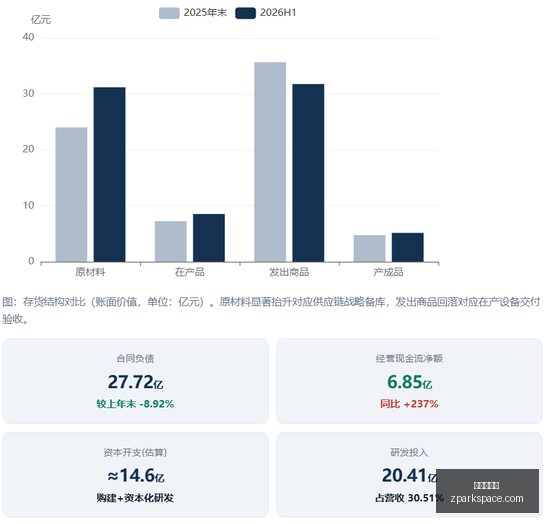Click the ≈14.6亿 value
The width and height of the screenshot is (550, 524).
[x=136, y=476]
